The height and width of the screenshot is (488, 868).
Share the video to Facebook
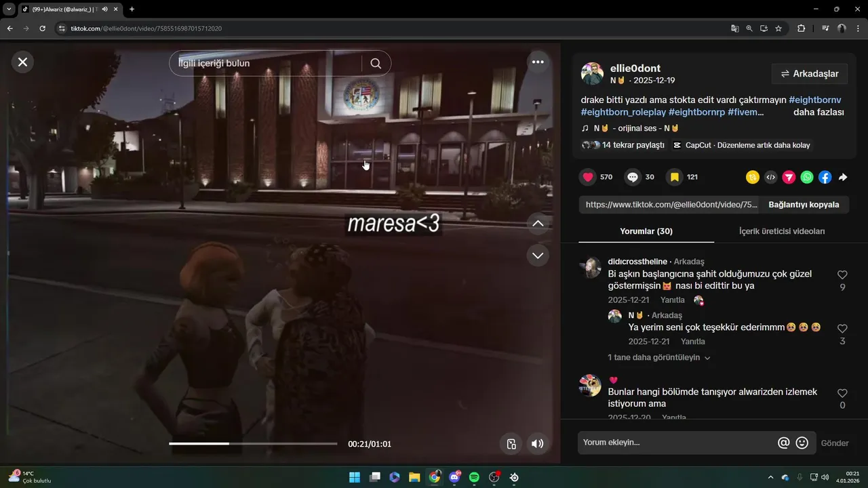click(x=825, y=177)
